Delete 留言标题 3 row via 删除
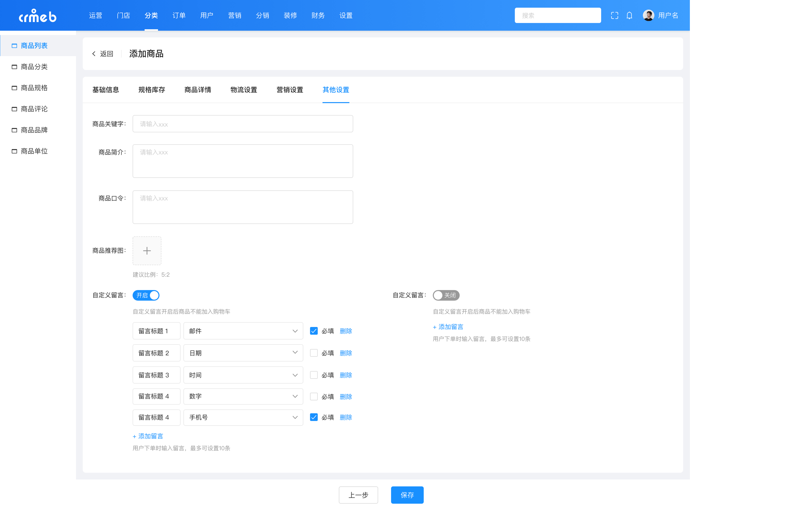This screenshot has width=812, height=508. click(x=346, y=375)
